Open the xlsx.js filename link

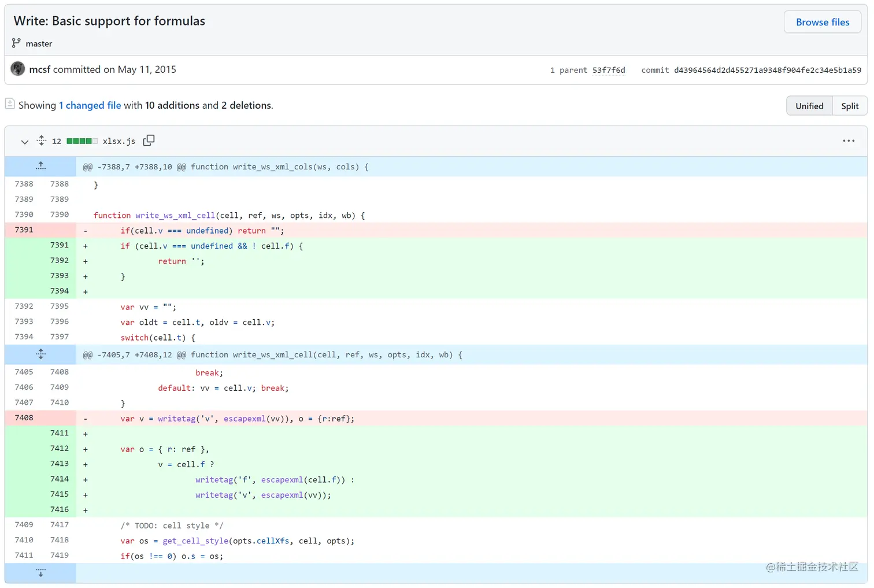pyautogui.click(x=119, y=140)
